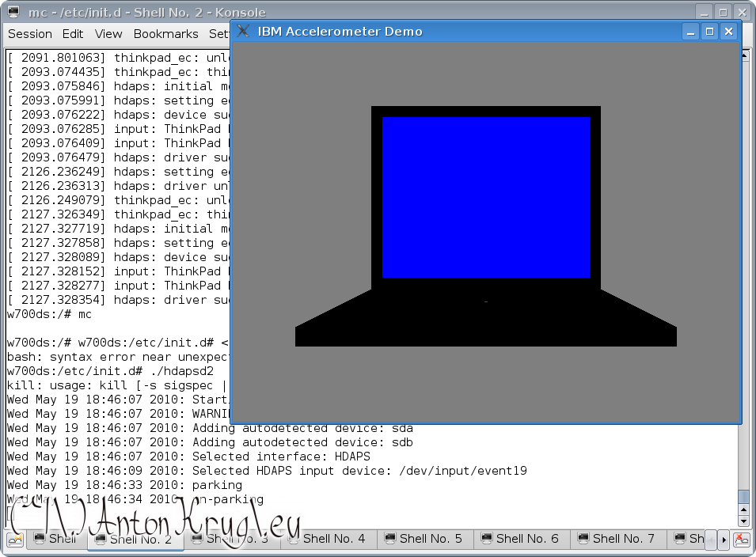The width and height of the screenshot is (756, 557).
Task: Open the Session menu
Action: tap(30, 34)
